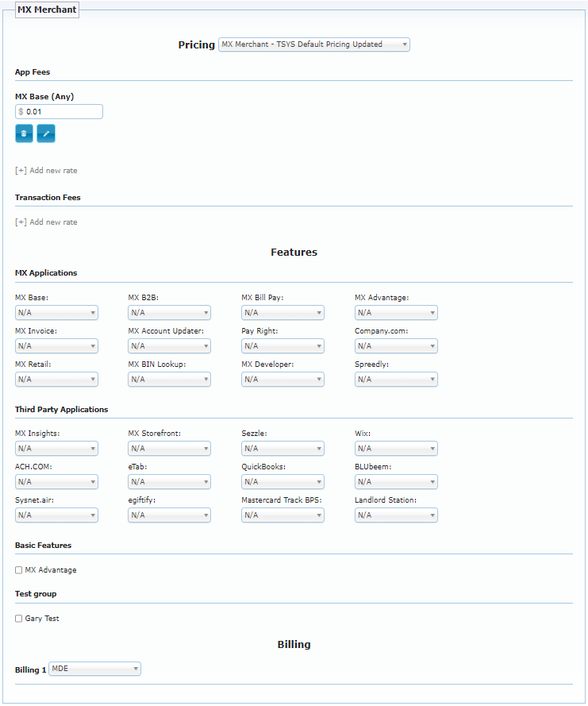This screenshot has height=706, width=588.
Task: Open the BLUbeem dropdown
Action: pos(396,482)
